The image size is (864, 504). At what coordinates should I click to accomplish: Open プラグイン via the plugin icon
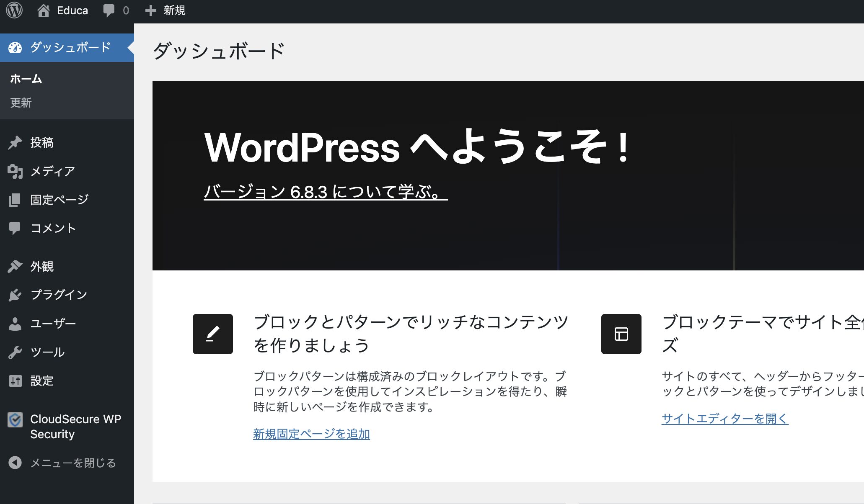coord(16,294)
